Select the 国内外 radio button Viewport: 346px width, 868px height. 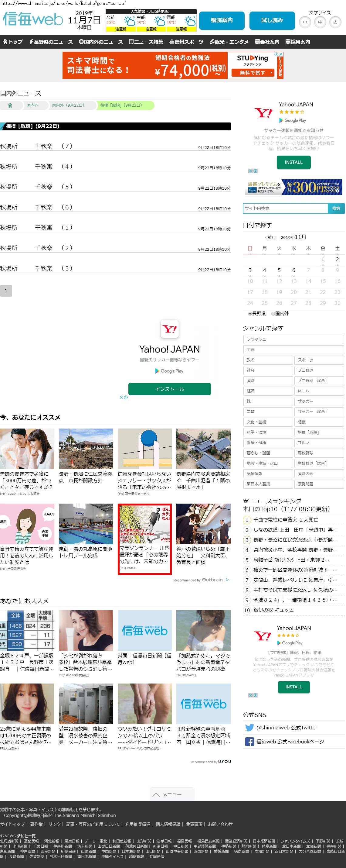[273, 314]
